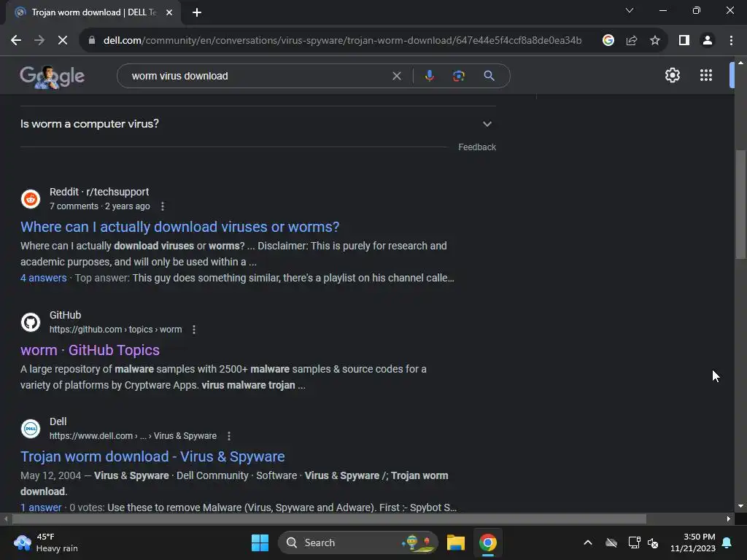The image size is (747, 560).
Task: Click the 'https://github.com › topics › worm' URL
Action: (116, 330)
